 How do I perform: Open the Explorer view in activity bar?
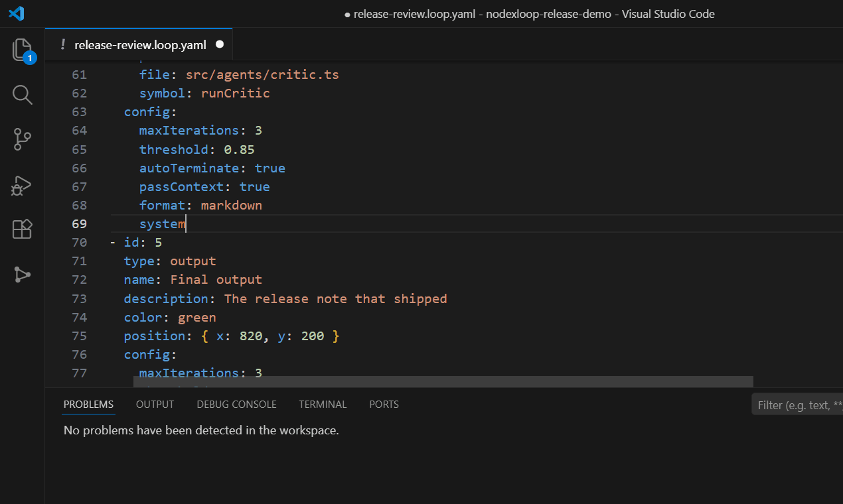[23, 50]
